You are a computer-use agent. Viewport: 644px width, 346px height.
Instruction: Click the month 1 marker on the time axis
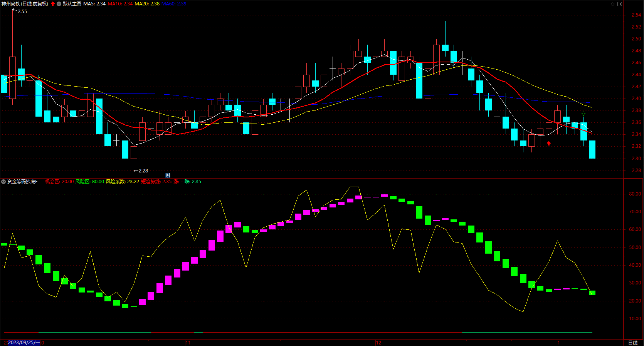click(558, 343)
